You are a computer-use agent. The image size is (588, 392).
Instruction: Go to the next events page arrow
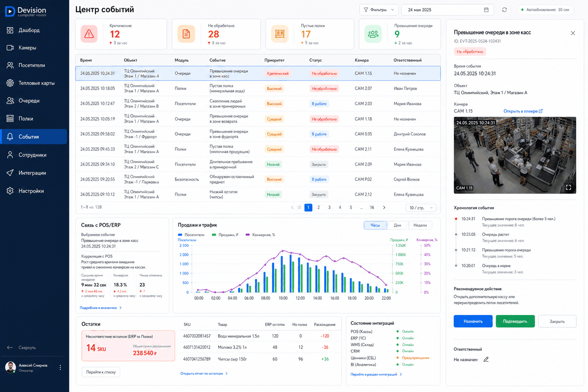384,207
